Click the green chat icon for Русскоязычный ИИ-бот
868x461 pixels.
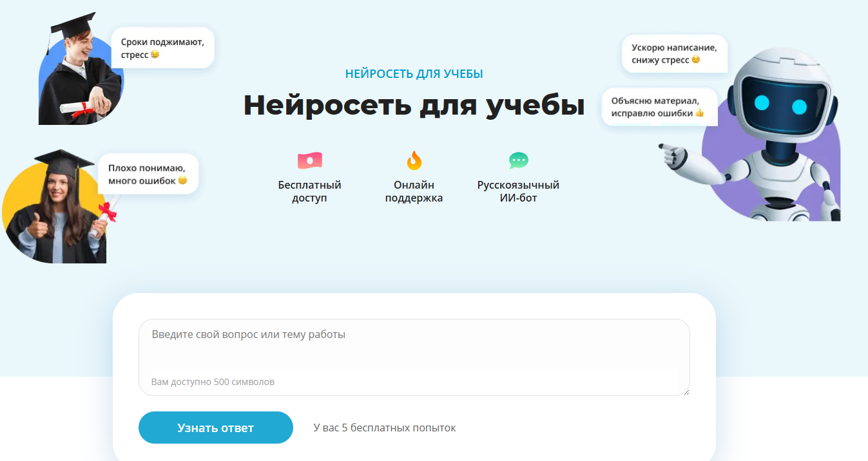coord(517,160)
